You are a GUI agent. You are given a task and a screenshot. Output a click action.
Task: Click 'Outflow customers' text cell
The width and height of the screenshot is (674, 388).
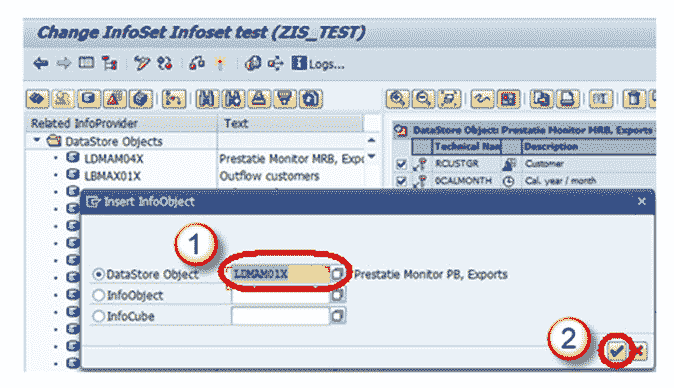coord(269,176)
